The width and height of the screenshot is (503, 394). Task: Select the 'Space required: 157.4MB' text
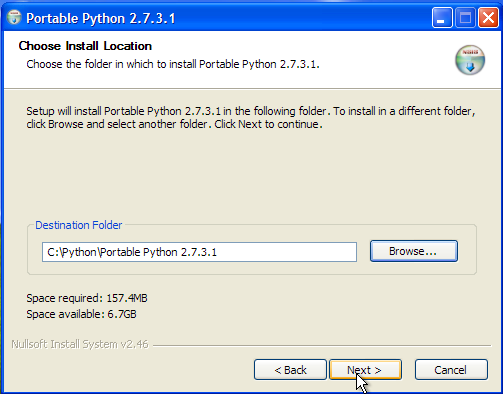(x=87, y=298)
